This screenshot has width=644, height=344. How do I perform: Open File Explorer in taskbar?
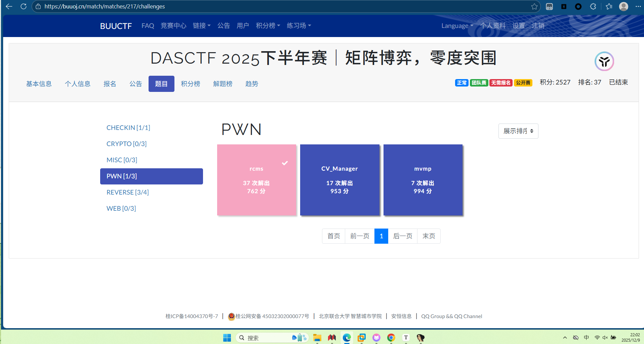coord(317,338)
